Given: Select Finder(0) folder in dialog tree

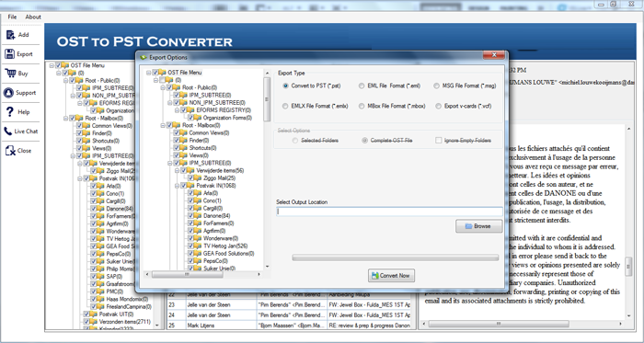Looking at the screenshot, I should [199, 141].
